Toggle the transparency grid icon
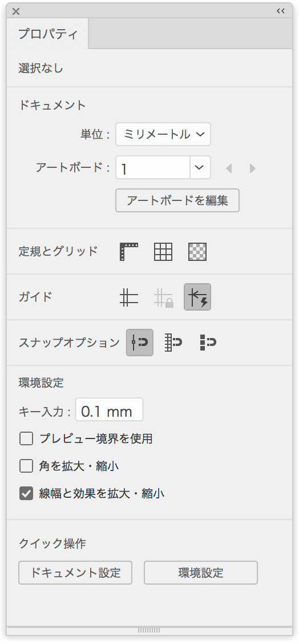The image size is (299, 644). [197, 252]
